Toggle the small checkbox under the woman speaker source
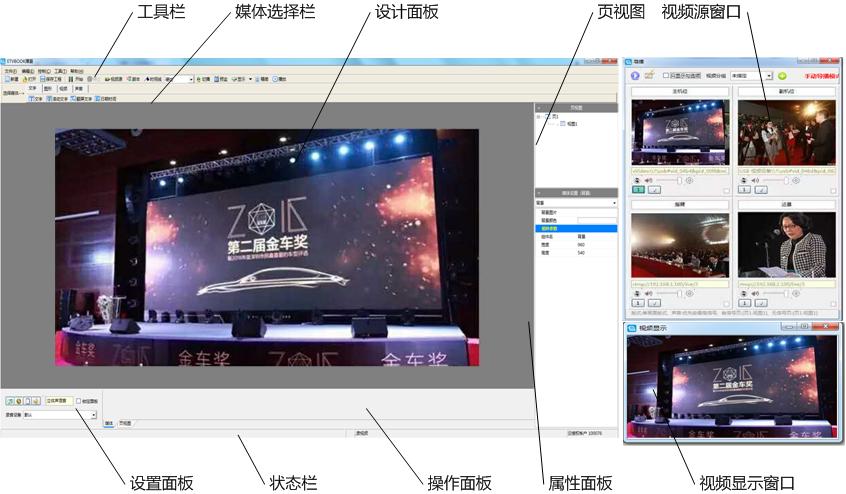Screen dimensions: 846x494 point(833,304)
